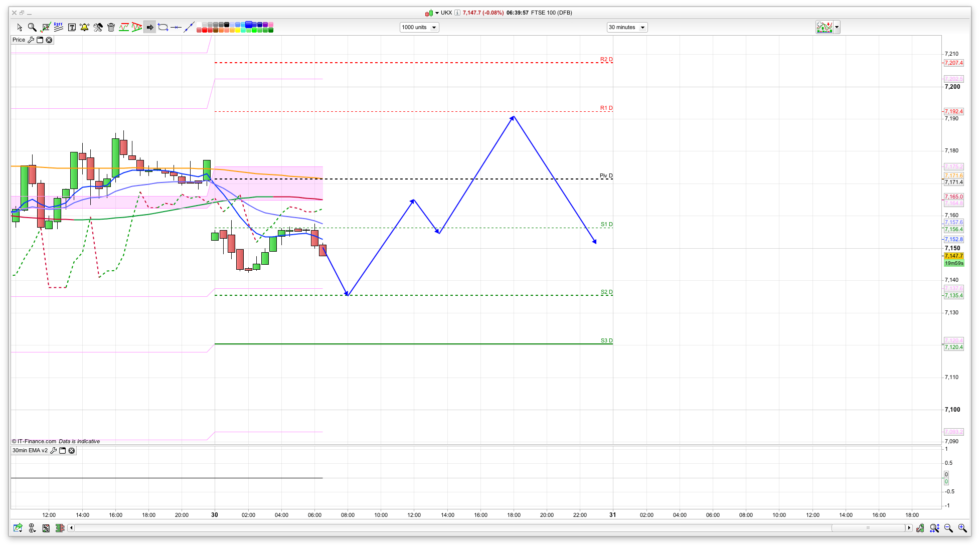Activate the text annotation tool

72,28
